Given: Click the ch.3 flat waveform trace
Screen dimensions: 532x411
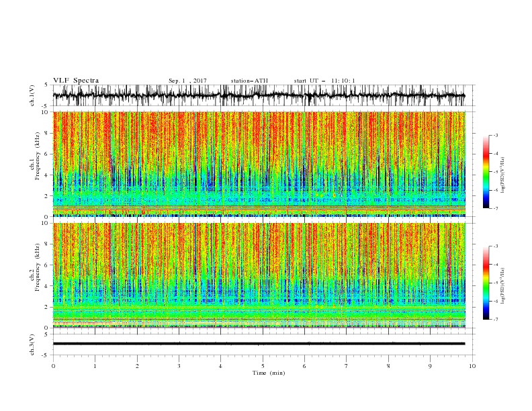Looking at the screenshot, I should (x=259, y=344).
